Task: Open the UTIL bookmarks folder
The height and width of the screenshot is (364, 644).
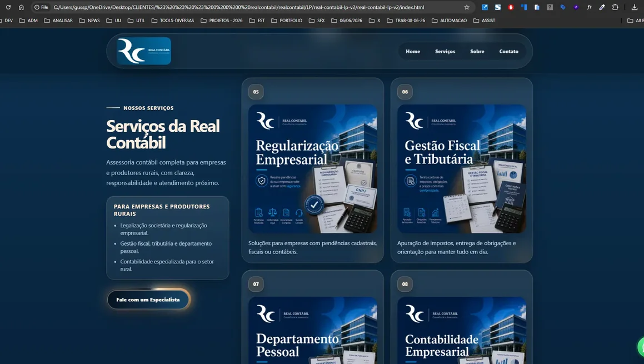Action: 136,21
